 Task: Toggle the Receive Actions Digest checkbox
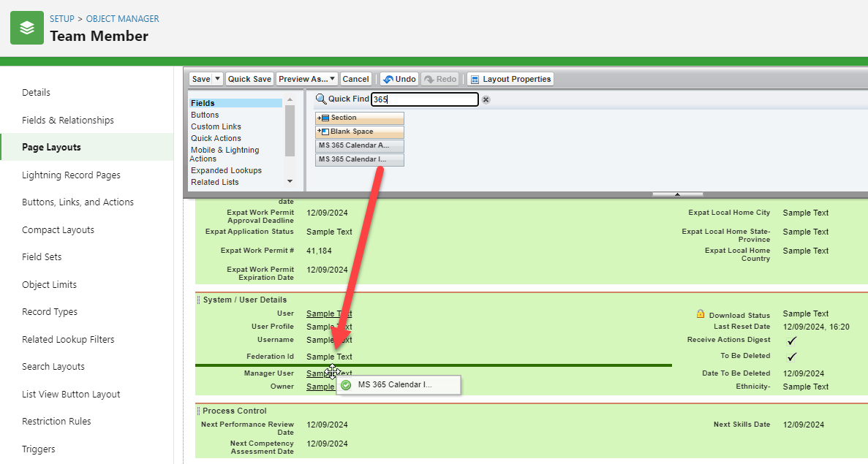791,341
